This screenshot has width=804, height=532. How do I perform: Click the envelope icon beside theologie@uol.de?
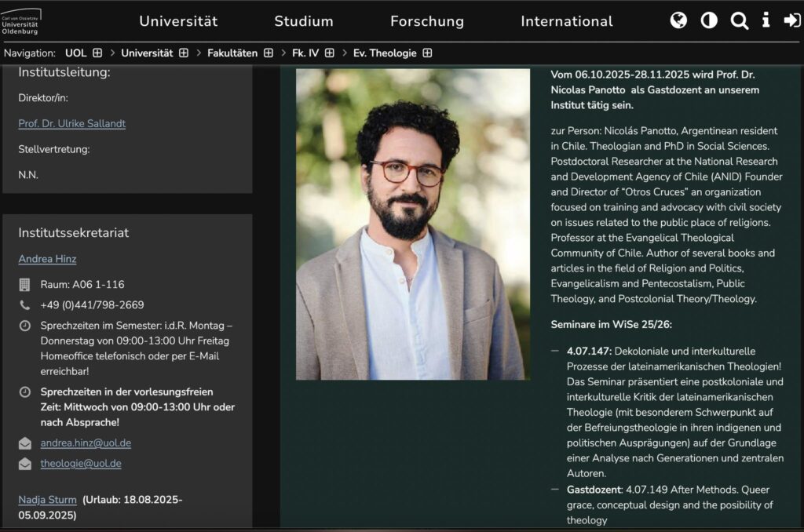point(25,464)
